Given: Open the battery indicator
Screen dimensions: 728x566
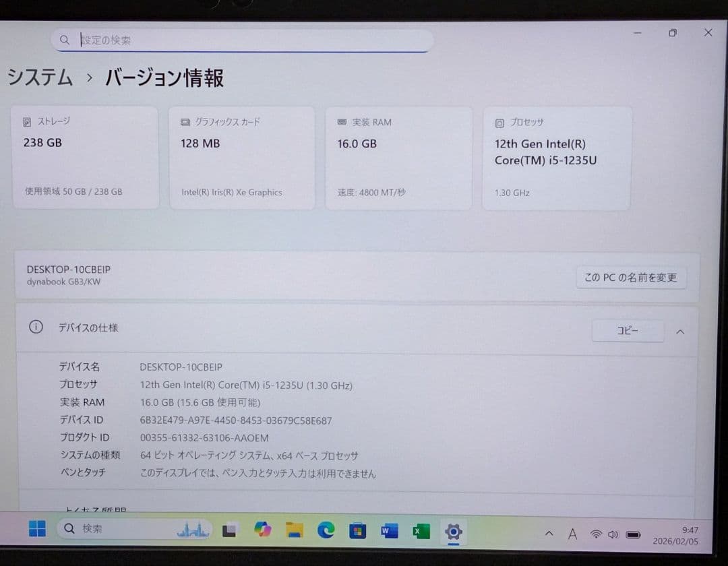Looking at the screenshot, I should tap(633, 534).
